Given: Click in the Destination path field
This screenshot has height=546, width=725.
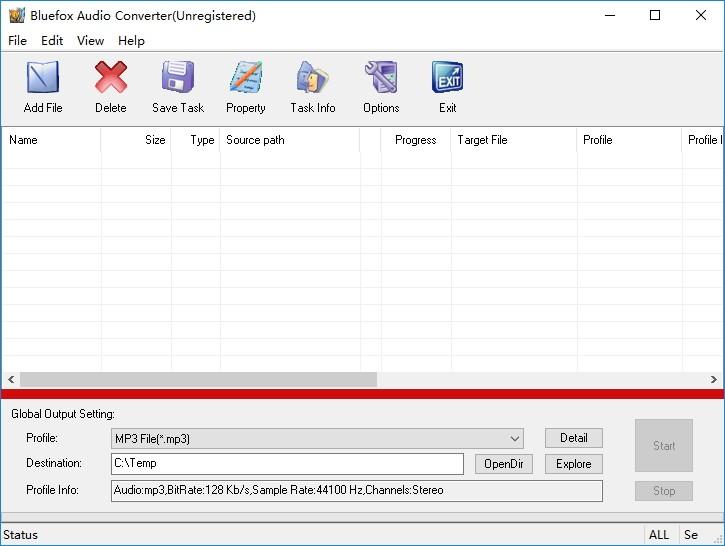Looking at the screenshot, I should pos(287,464).
